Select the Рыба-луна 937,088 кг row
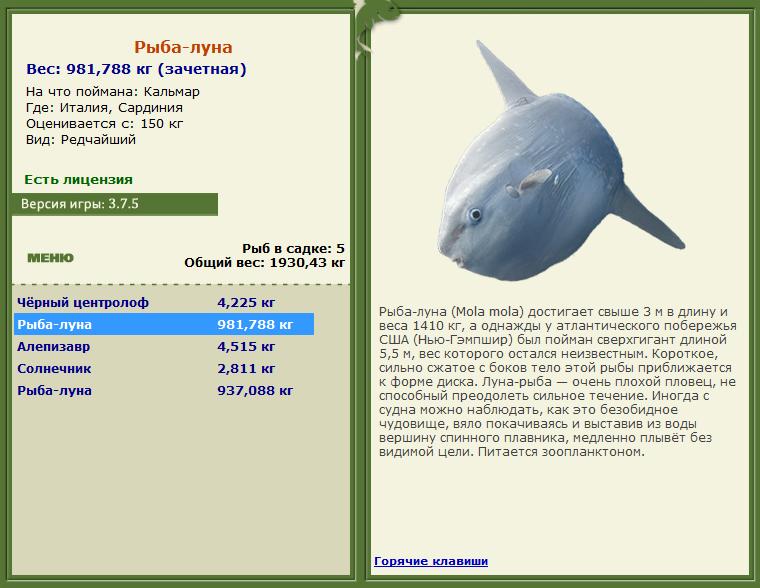This screenshot has height=588, width=760. click(x=164, y=391)
